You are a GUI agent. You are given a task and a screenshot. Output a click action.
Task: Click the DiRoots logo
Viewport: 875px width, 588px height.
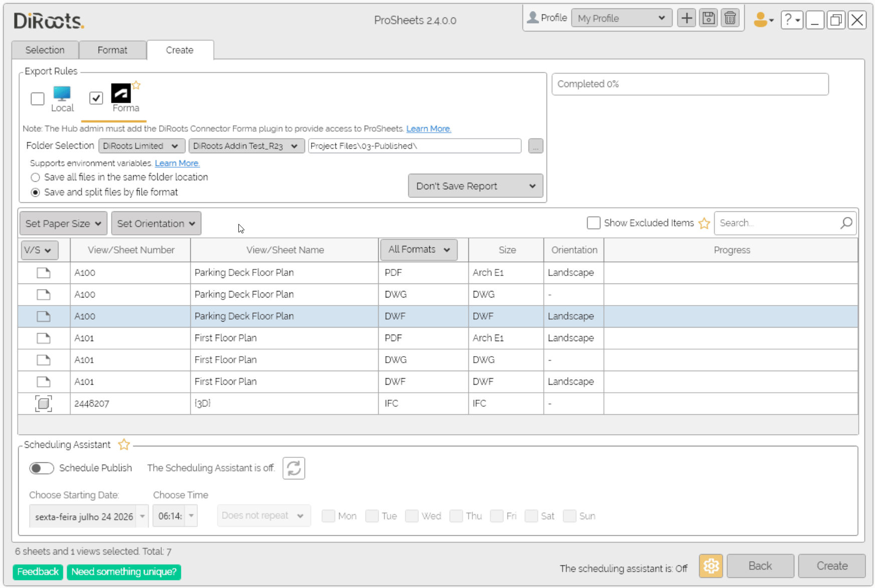coord(49,21)
